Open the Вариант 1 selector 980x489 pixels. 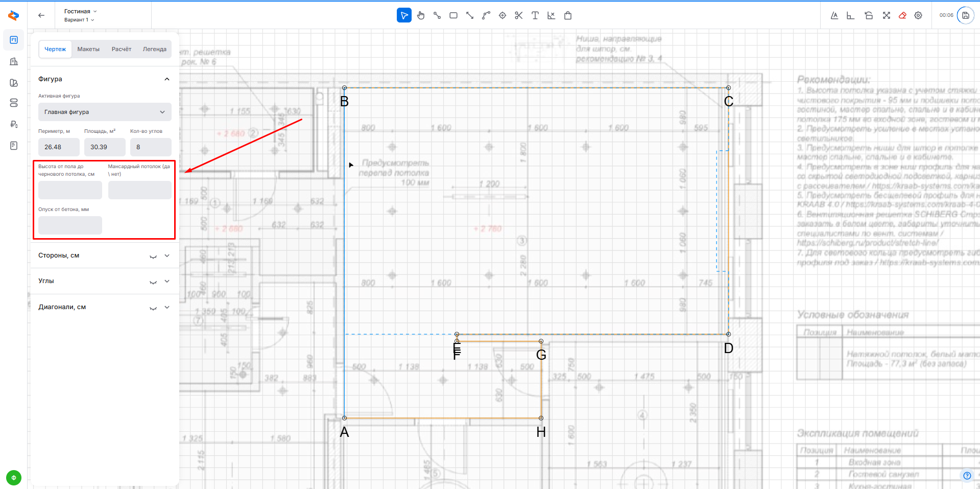(x=79, y=20)
